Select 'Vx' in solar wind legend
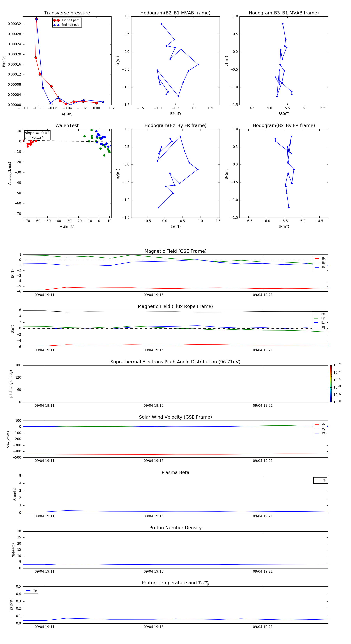Viewport: 351px width, 644px height. [320, 424]
